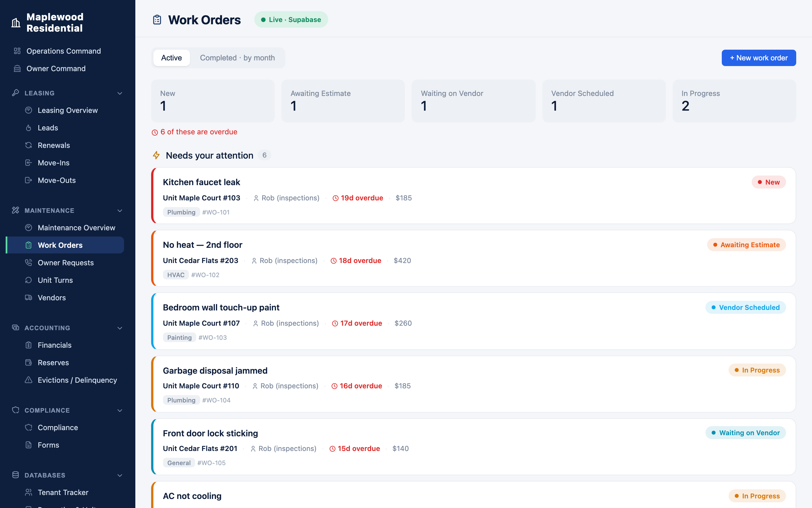
Task: Click the Owner Requests phone icon
Action: (28, 263)
